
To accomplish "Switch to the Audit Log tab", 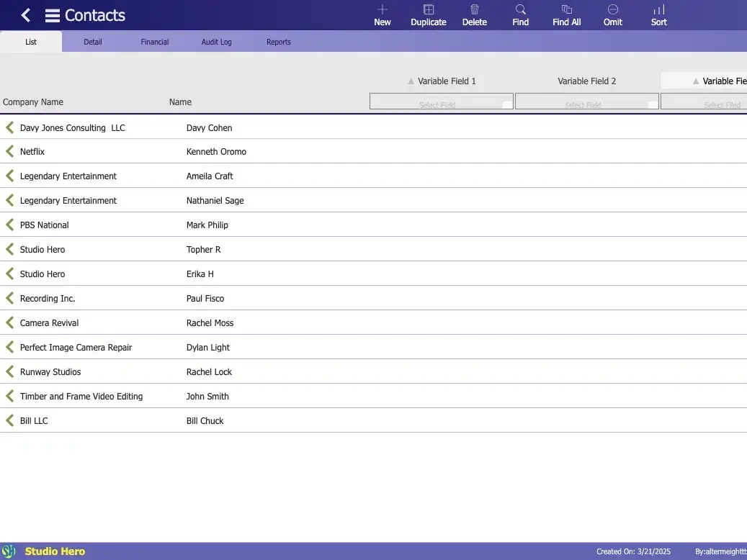I will [216, 42].
